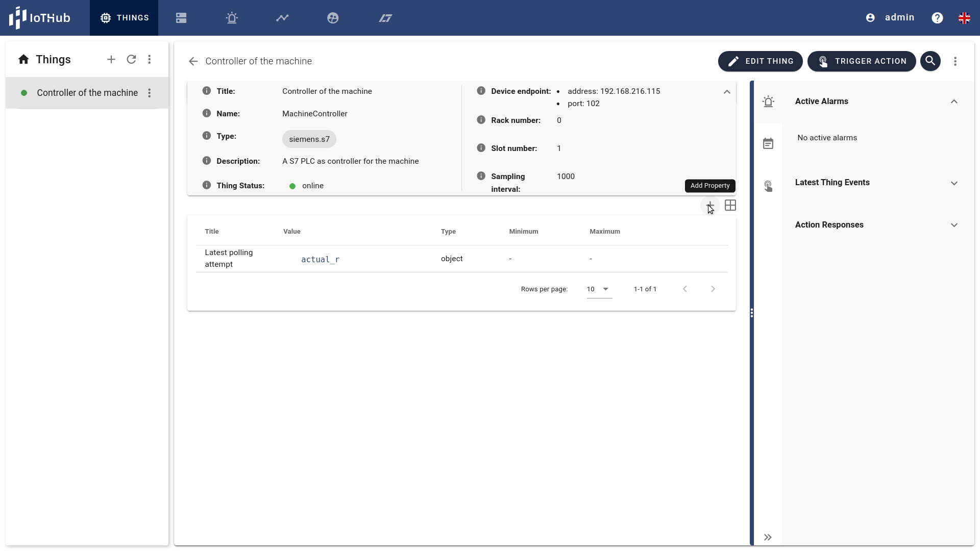The image size is (980, 551).
Task: Select Controller of the machine in list
Action: tap(87, 93)
